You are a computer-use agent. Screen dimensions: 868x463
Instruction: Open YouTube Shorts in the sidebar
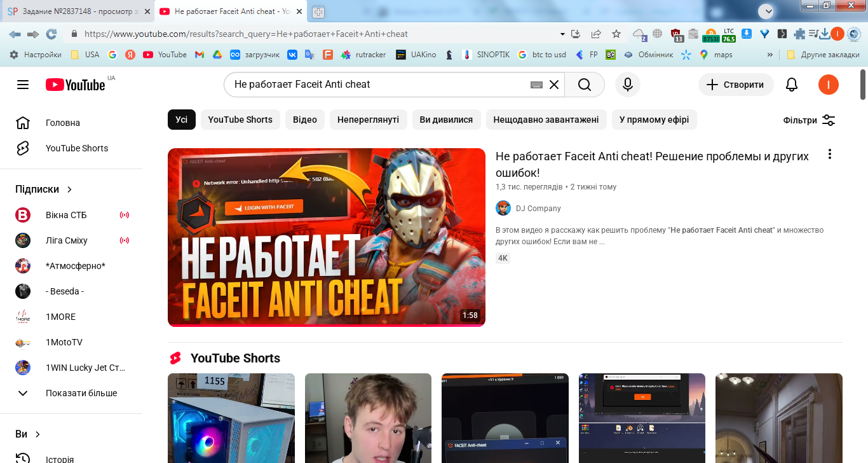(71, 148)
